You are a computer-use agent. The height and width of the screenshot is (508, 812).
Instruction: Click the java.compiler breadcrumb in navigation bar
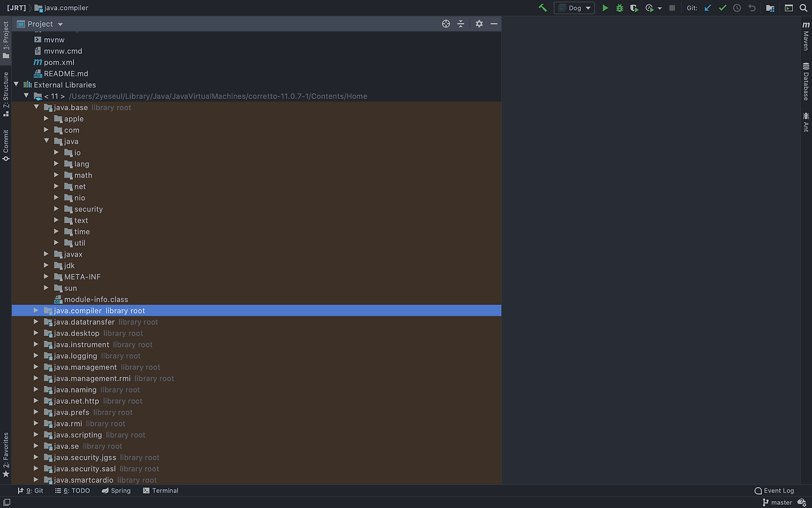point(62,8)
